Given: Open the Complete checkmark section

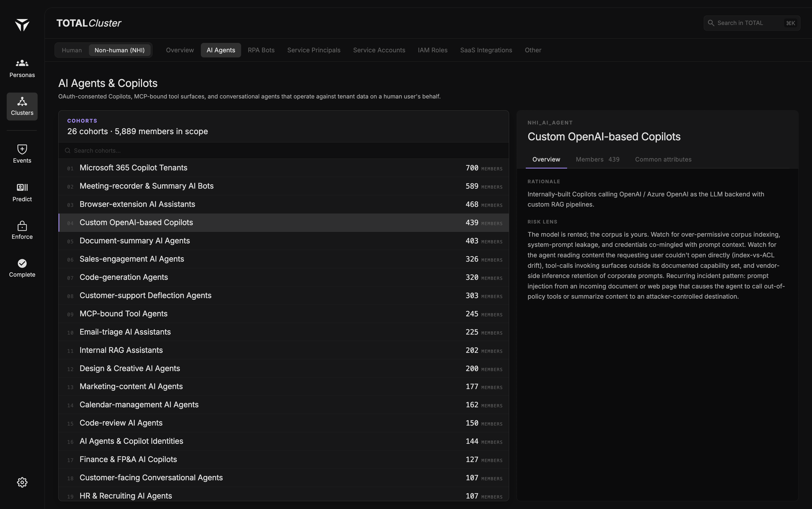Looking at the screenshot, I should point(22,268).
